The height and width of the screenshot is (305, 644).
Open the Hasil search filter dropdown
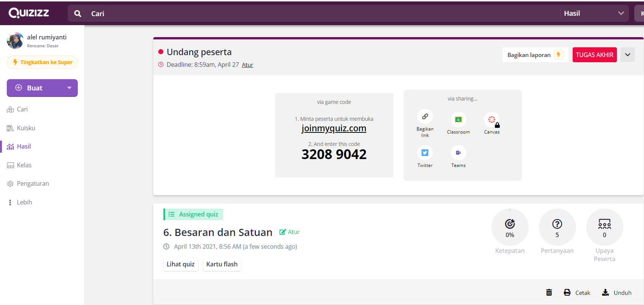tap(594, 14)
